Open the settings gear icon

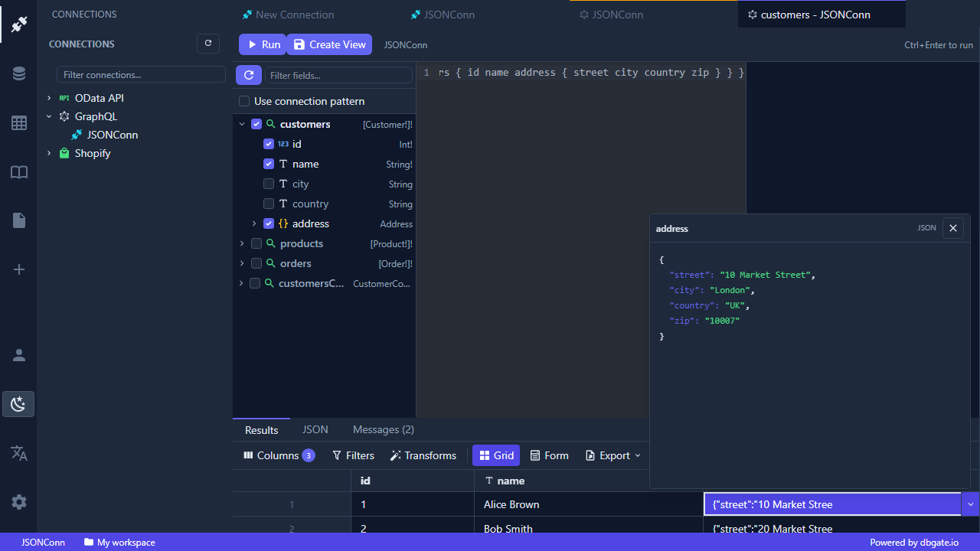click(x=19, y=502)
